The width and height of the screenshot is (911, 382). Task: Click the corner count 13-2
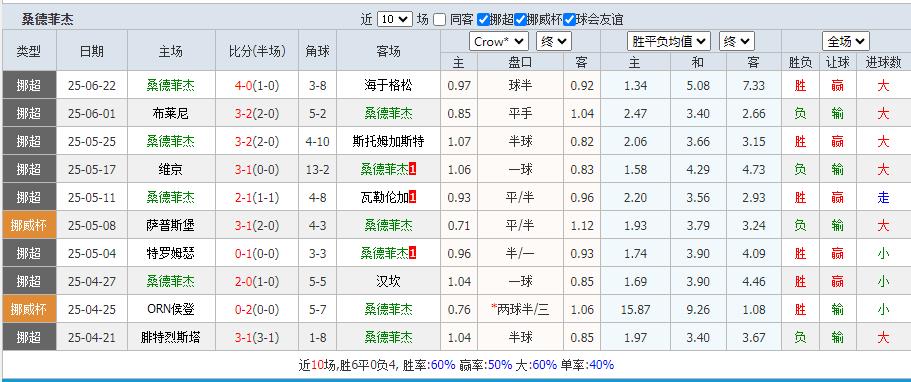317,169
